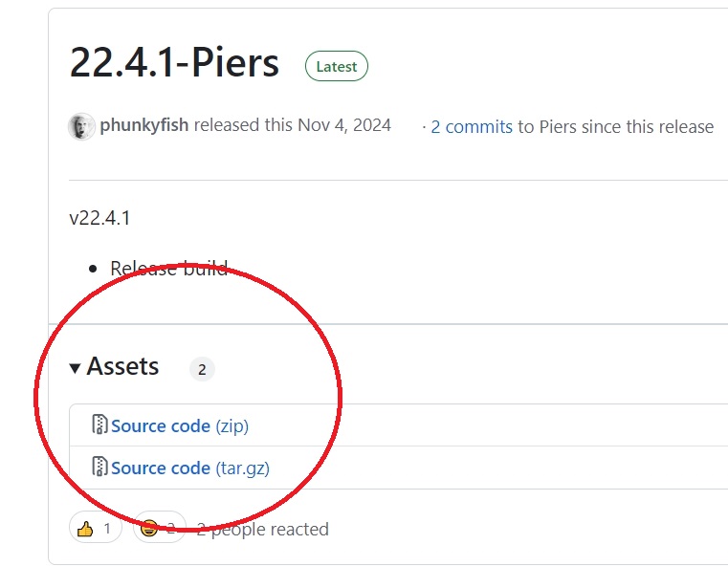Viewport: 728px width, 588px height.
Task: Click the v22.4.1 description text
Action: [x=99, y=218]
